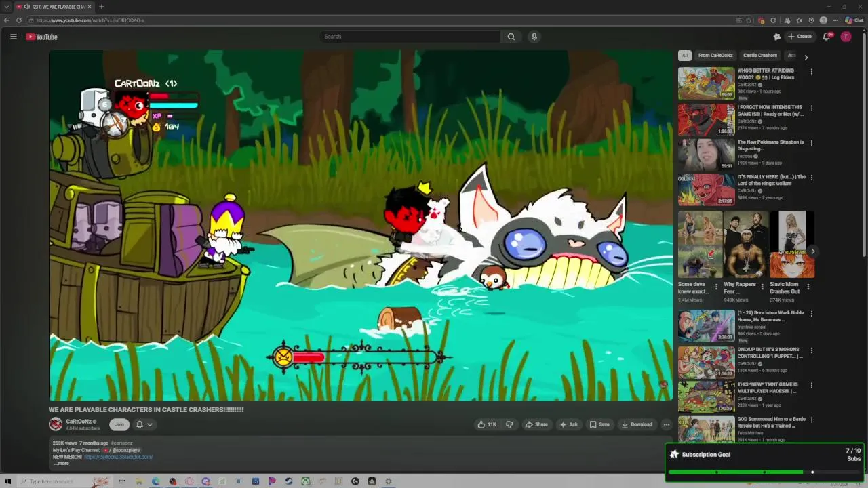Open CaRtOoNz channel name link
The image size is (868, 488).
point(79,422)
